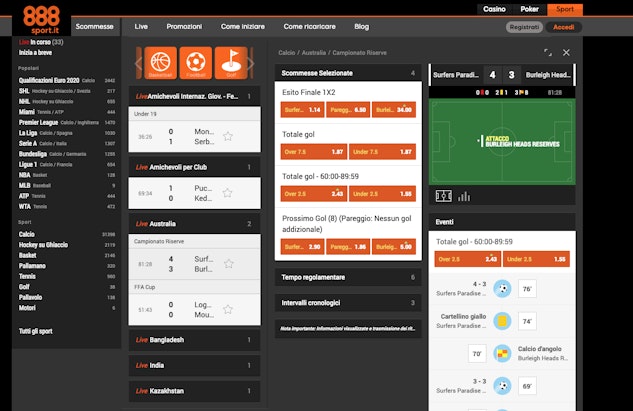Bet on Burlei.. at 34.00 in Esito Finale
633x411 pixels.
(x=394, y=110)
